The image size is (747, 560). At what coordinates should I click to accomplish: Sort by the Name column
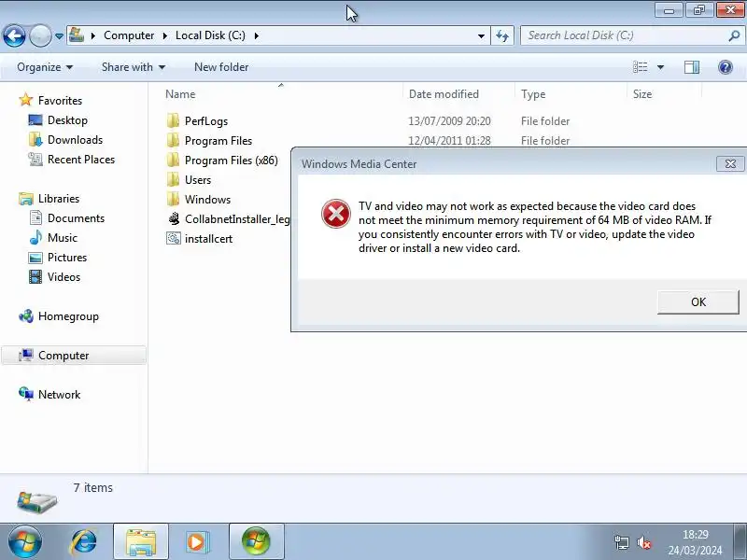coord(281,94)
